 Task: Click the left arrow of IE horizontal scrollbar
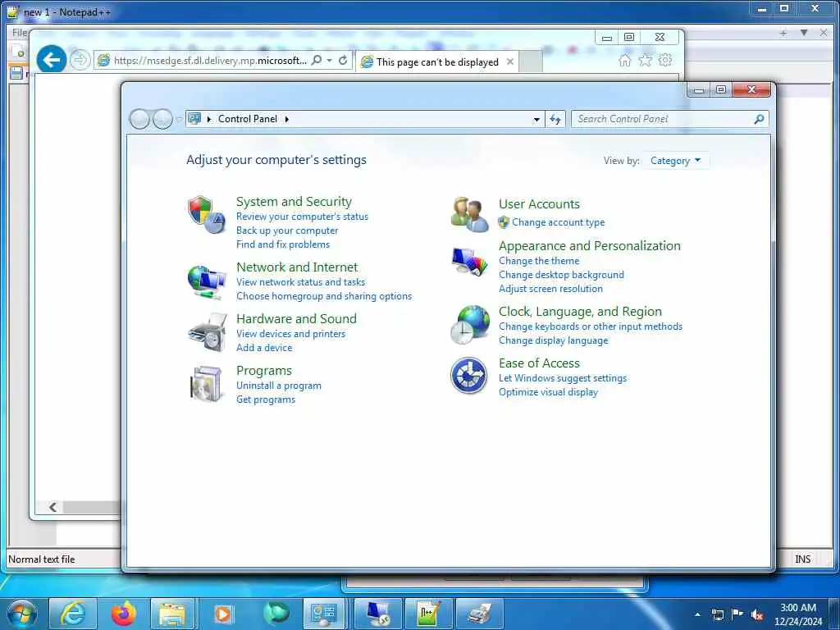pyautogui.click(x=52, y=507)
